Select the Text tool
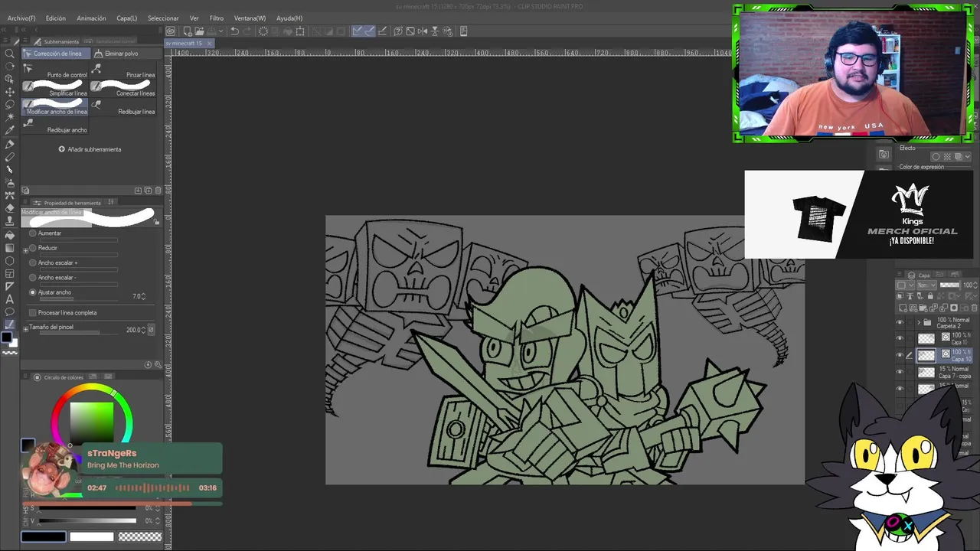Image resolution: width=980 pixels, height=551 pixels. click(10, 298)
